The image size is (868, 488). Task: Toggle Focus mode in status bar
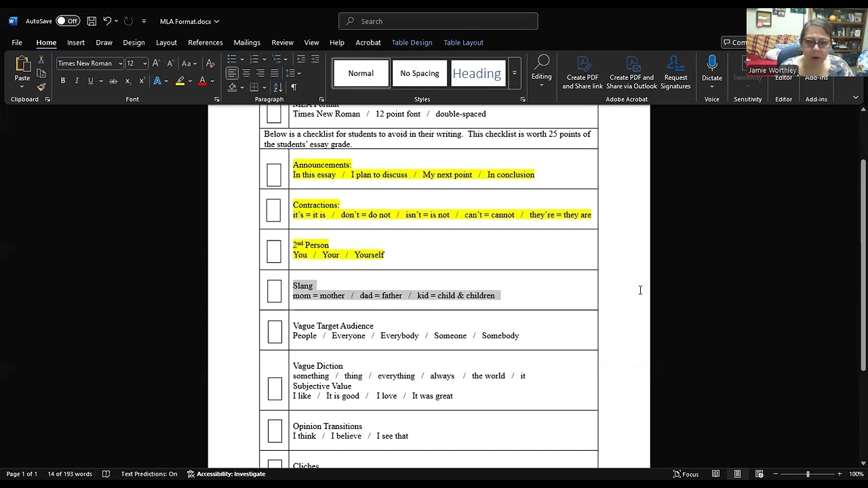[x=686, y=474]
